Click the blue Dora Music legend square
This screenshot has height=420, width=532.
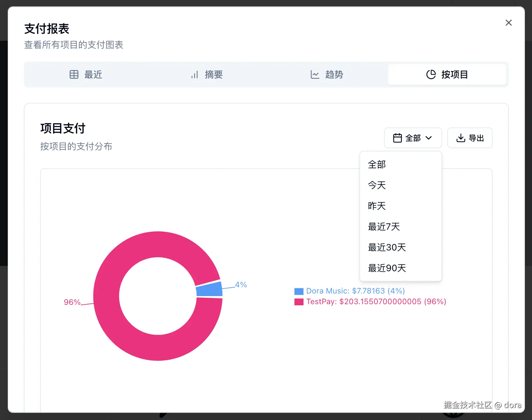tap(298, 291)
